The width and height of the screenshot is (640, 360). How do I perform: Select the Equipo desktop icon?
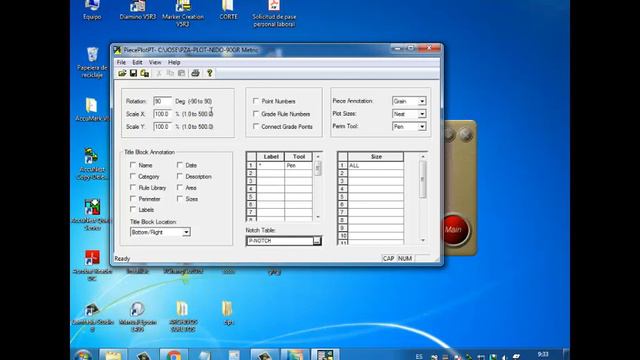pos(92,10)
